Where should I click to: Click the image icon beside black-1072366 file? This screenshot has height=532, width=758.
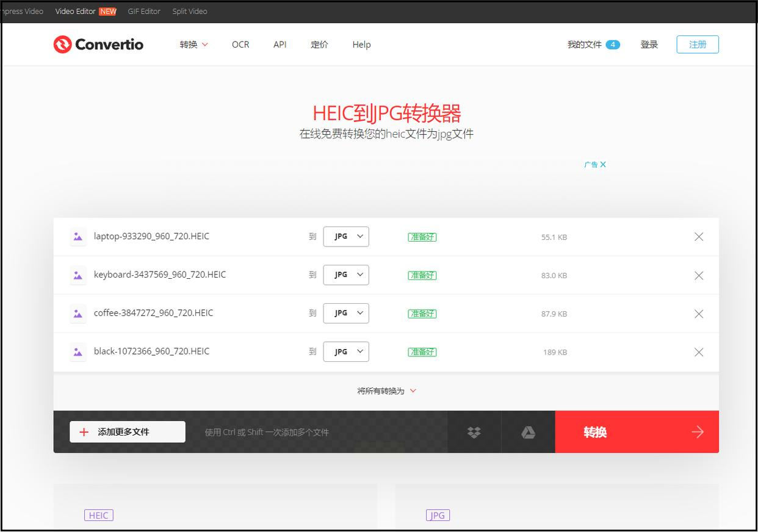coord(78,352)
